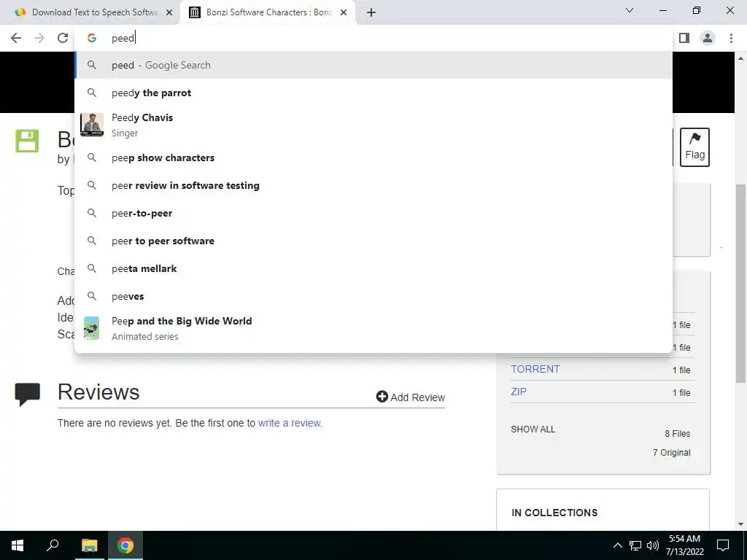Pick the 'peeves' suggestion
Screen dimensions: 747x560
(x=373, y=296)
